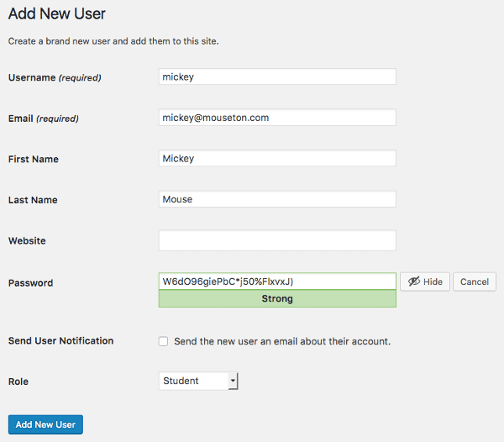Click 'Send the new user an email' text
The image size is (504, 442).
pos(282,341)
